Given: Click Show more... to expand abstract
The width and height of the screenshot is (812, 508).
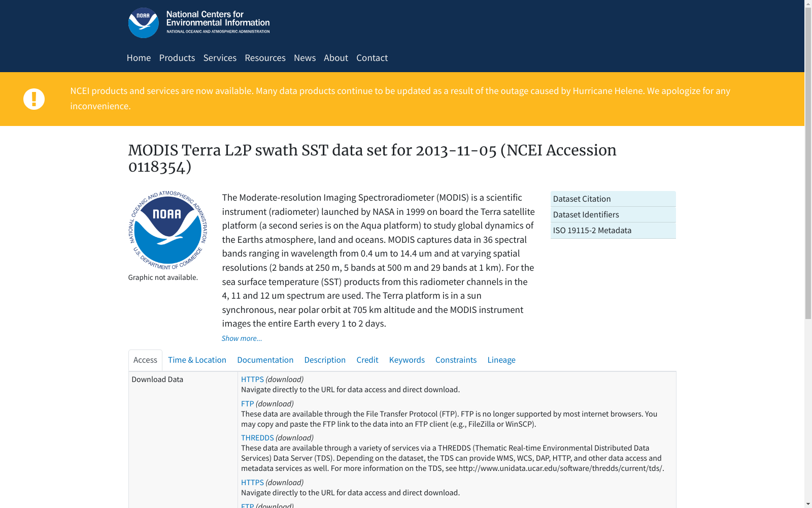Looking at the screenshot, I should [x=242, y=338].
